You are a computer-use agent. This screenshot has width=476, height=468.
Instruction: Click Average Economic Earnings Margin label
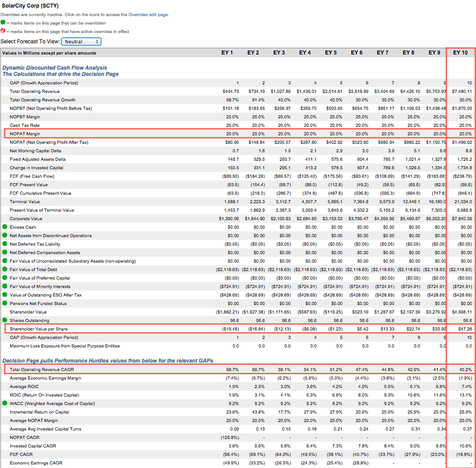45,378
